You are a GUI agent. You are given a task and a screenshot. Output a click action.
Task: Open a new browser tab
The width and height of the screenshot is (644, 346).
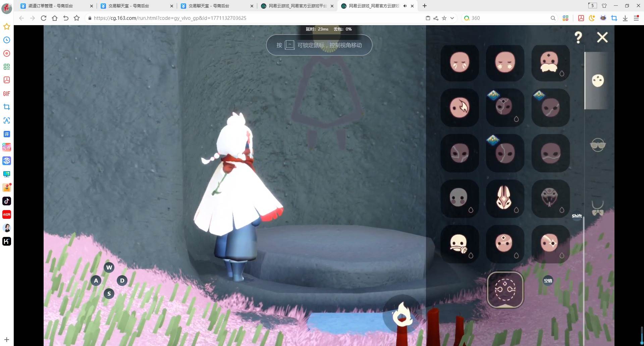click(x=425, y=6)
